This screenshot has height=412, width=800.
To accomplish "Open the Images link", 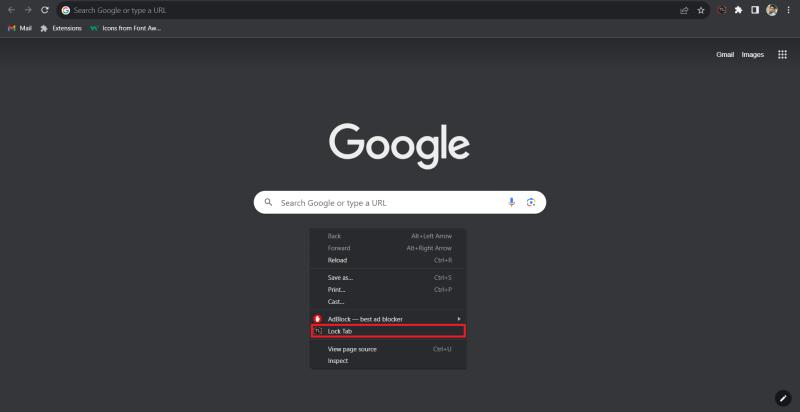I will click(x=753, y=55).
